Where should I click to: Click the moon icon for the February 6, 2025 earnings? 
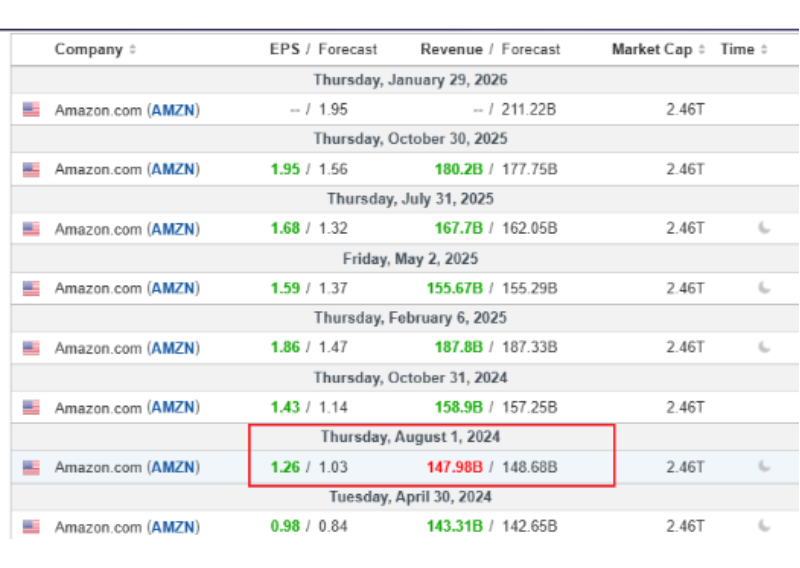click(764, 347)
